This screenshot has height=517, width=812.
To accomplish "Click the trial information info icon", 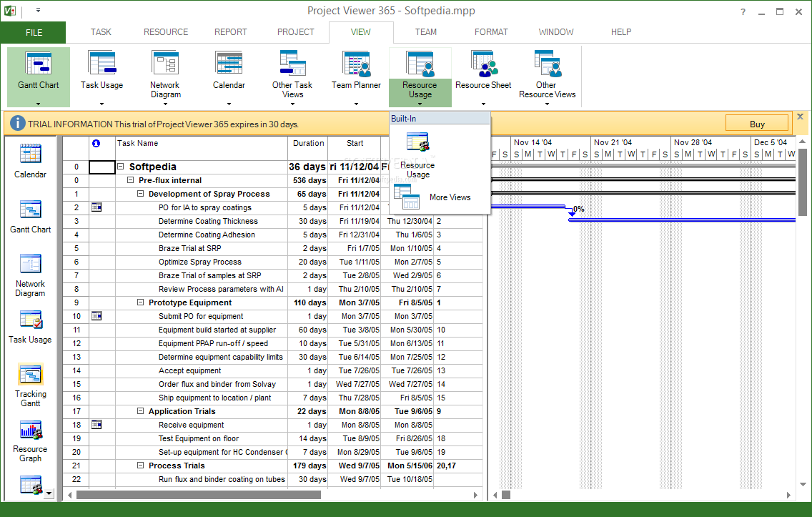I will click(18, 123).
